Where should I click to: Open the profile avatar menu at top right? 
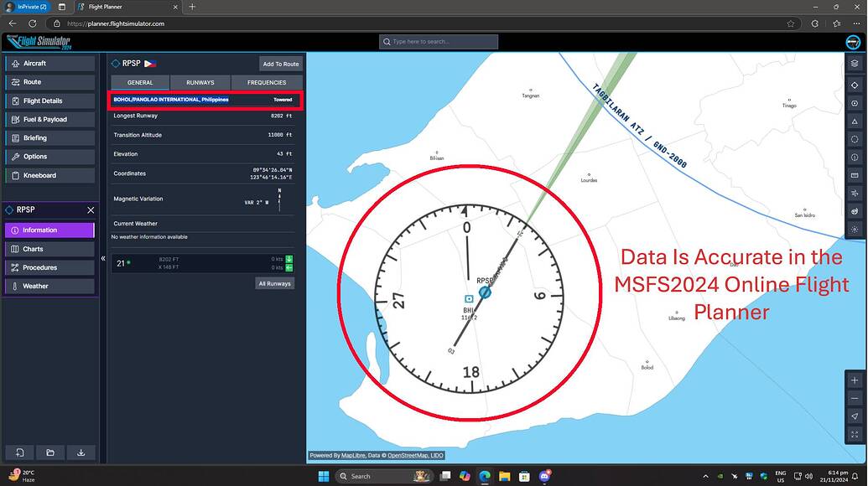[853, 41]
